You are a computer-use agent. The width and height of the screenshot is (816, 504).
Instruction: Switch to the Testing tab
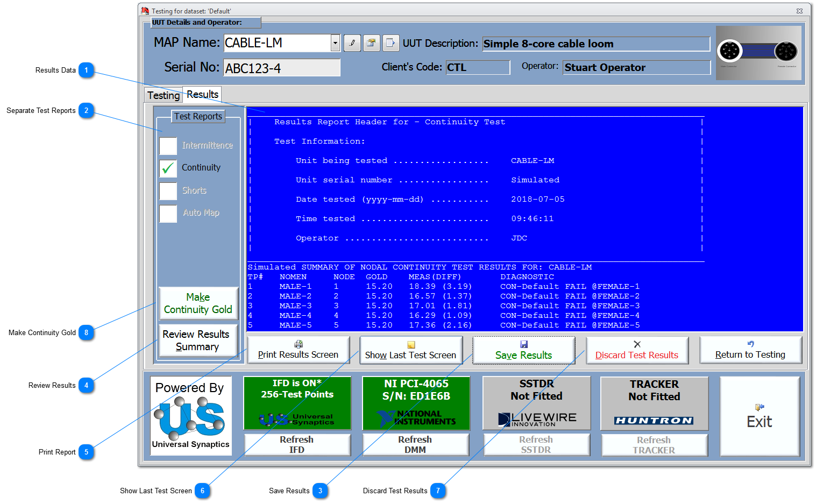tap(164, 95)
